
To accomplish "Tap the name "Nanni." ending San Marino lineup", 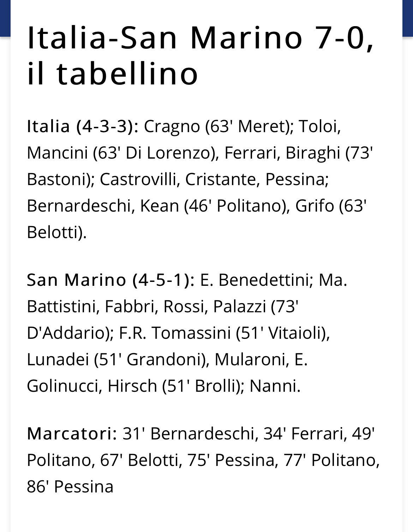I will (275, 386).
